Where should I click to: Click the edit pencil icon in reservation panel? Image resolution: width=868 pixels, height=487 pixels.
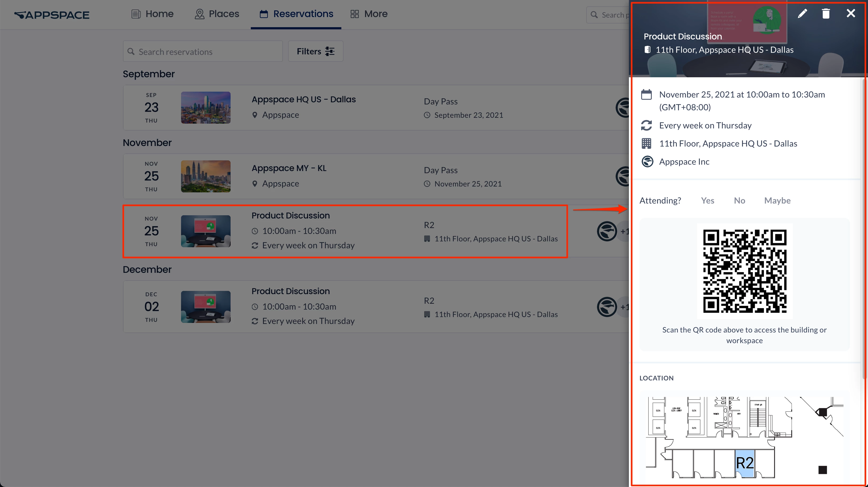point(802,14)
